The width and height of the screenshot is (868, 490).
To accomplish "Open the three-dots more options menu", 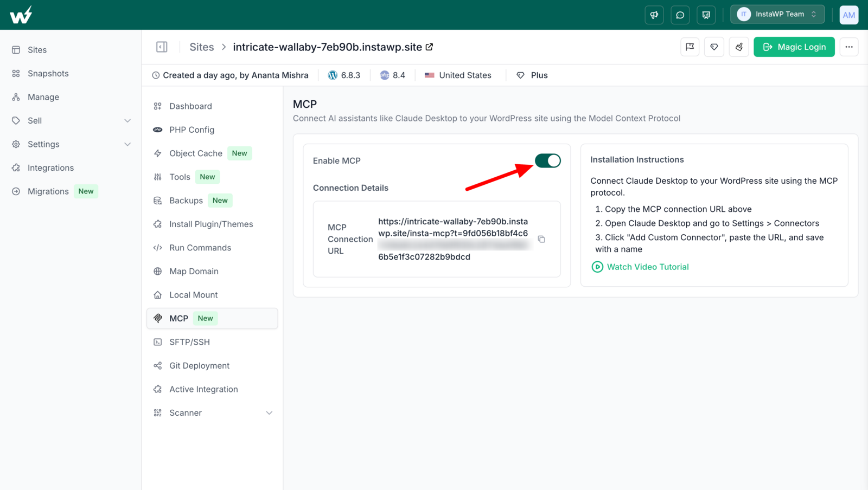I will (849, 47).
